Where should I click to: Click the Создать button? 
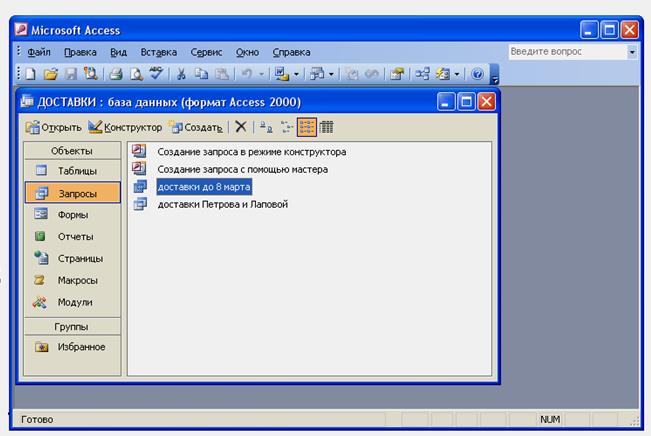pos(196,127)
